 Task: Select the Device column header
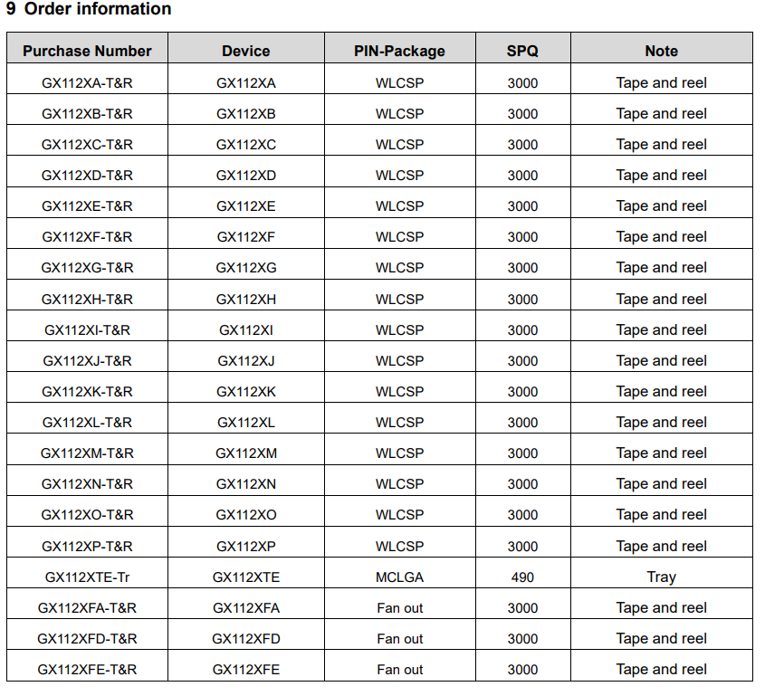246,51
